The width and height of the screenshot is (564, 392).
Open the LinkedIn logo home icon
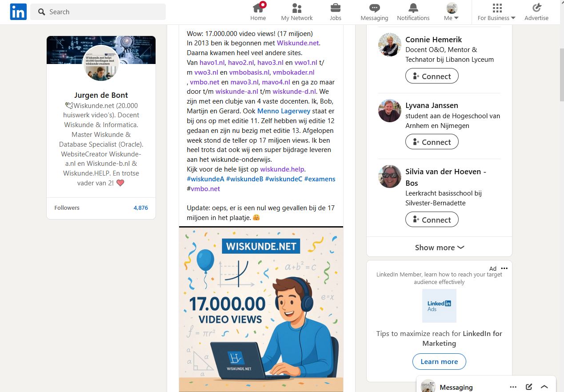point(18,12)
